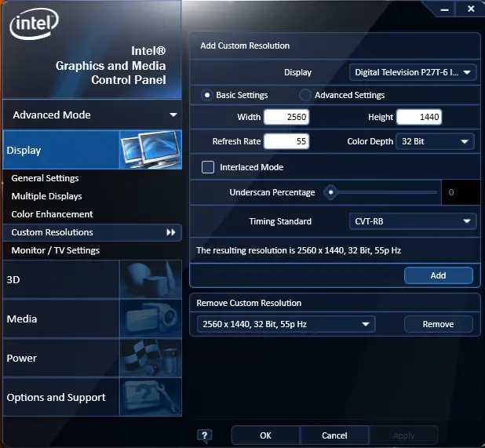
Task: Click the Width input field
Action: pos(286,117)
